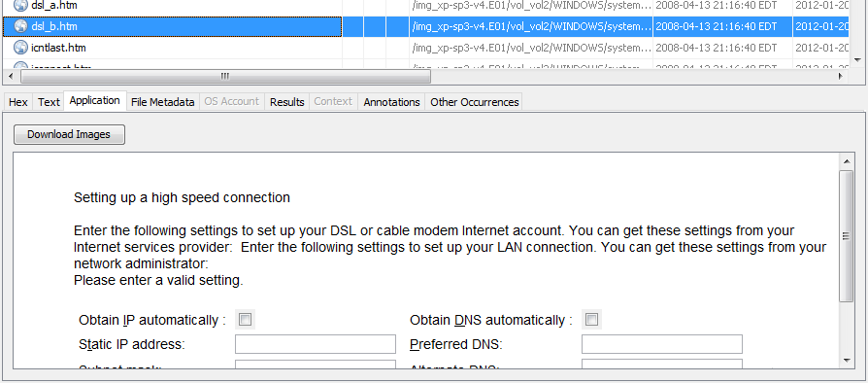Screen dimensions: 868x383
Task: Click the scroll-right arrow of the file list
Action: (841, 76)
